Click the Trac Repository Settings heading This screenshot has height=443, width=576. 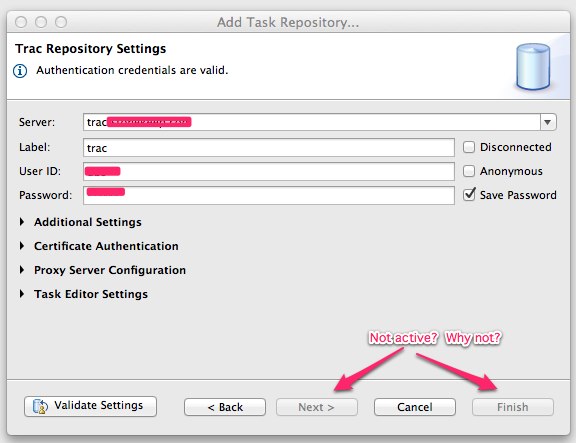pos(90,48)
